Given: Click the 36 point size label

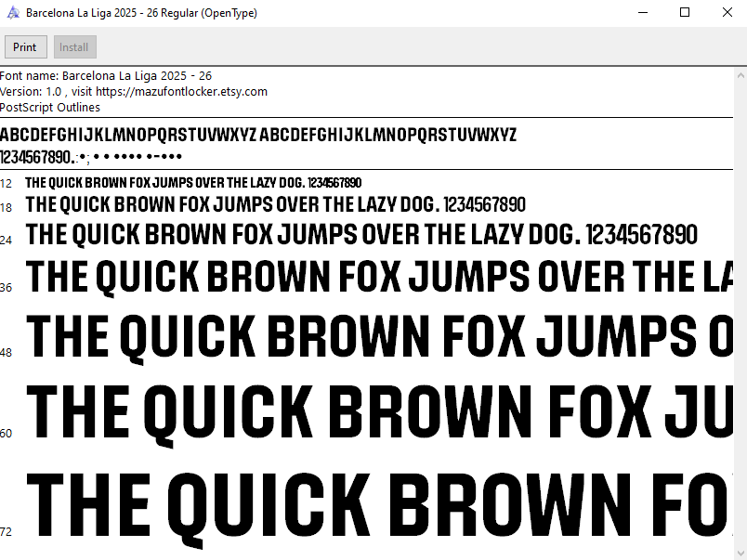Looking at the screenshot, I should pyautogui.click(x=7, y=288).
